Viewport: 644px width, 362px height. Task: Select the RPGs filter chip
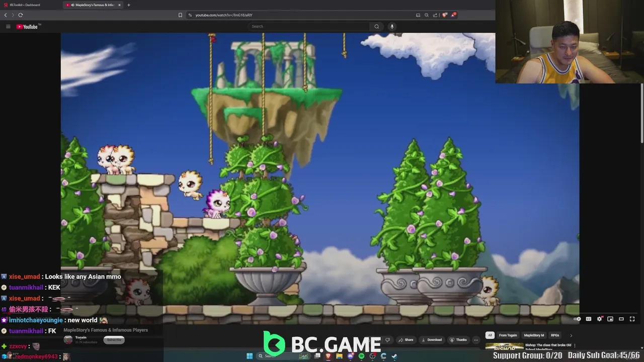click(555, 335)
